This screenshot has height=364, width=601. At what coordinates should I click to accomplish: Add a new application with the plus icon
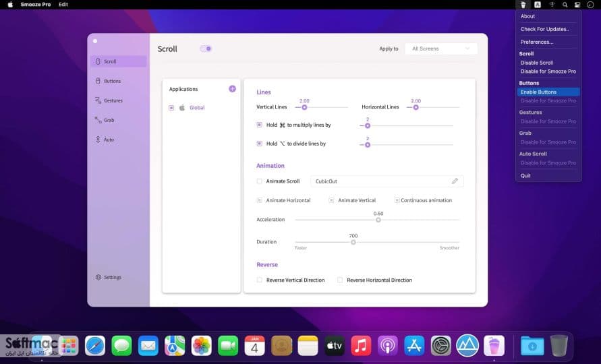pyautogui.click(x=232, y=89)
